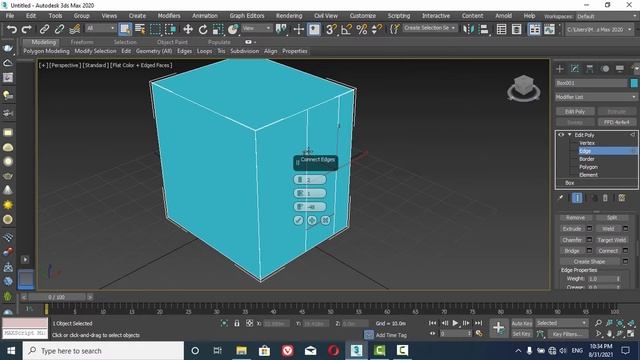Open Create Selection Set dropdown

429,28
